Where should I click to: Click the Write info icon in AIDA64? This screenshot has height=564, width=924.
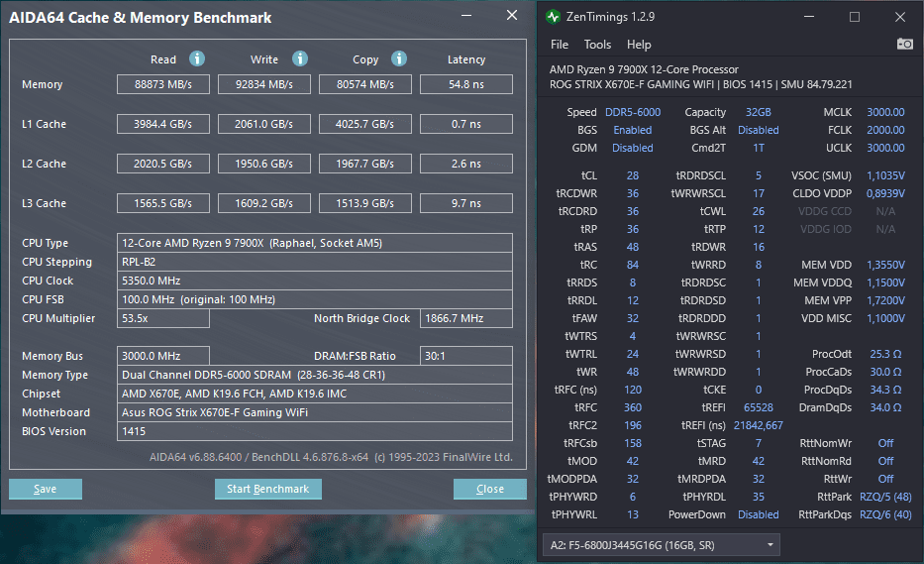pyautogui.click(x=300, y=58)
